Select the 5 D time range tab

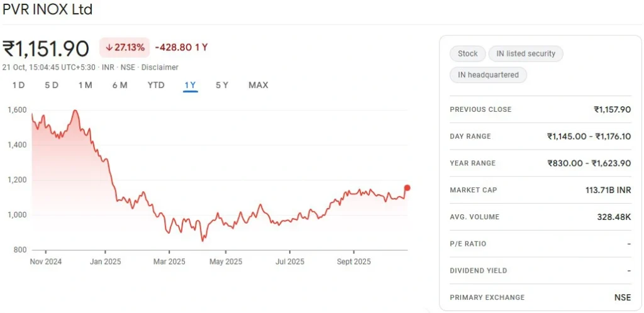point(52,85)
